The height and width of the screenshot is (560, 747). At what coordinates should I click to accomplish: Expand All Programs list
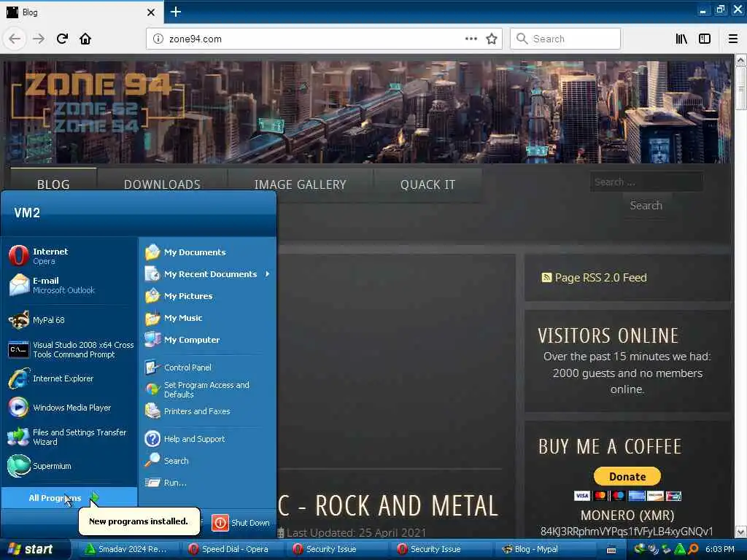(x=69, y=498)
